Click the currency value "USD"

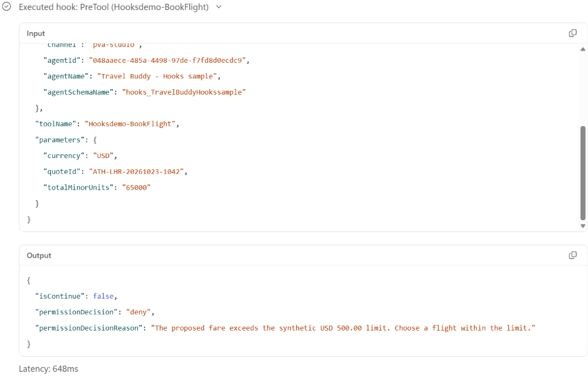click(x=103, y=156)
